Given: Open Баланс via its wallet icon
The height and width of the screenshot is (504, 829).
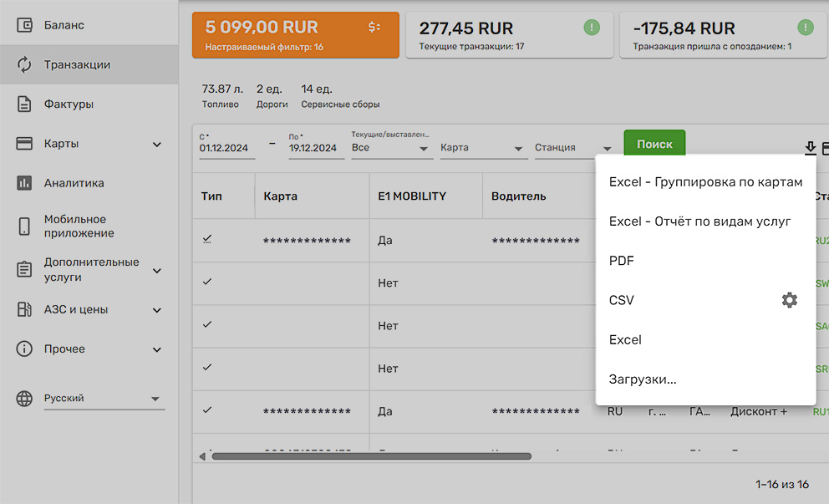Looking at the screenshot, I should [24, 25].
